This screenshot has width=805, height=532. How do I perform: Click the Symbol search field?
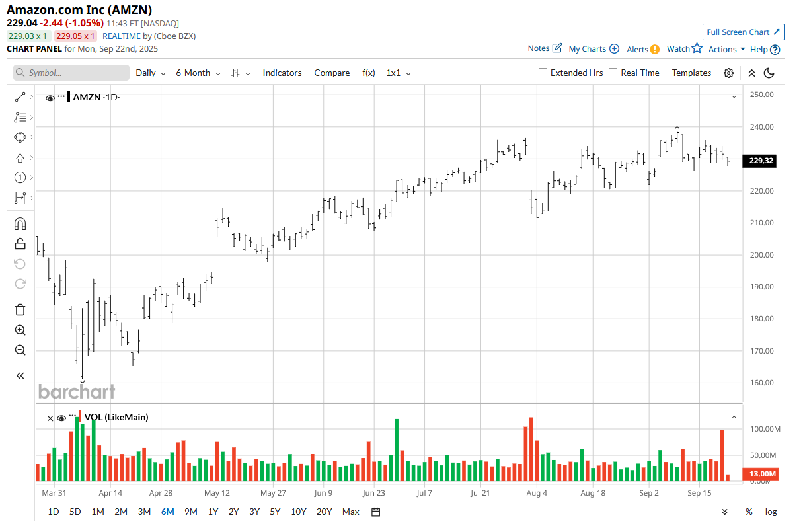tap(71, 73)
